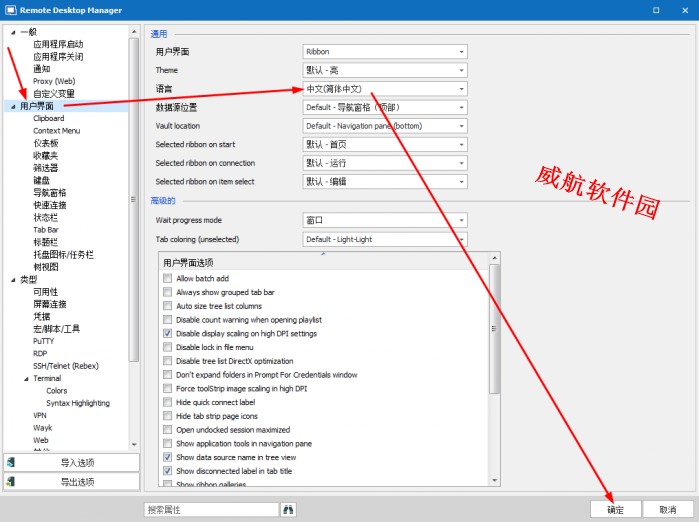Click the 导入选项 button
Viewport: 699px width, 522px height.
72,463
